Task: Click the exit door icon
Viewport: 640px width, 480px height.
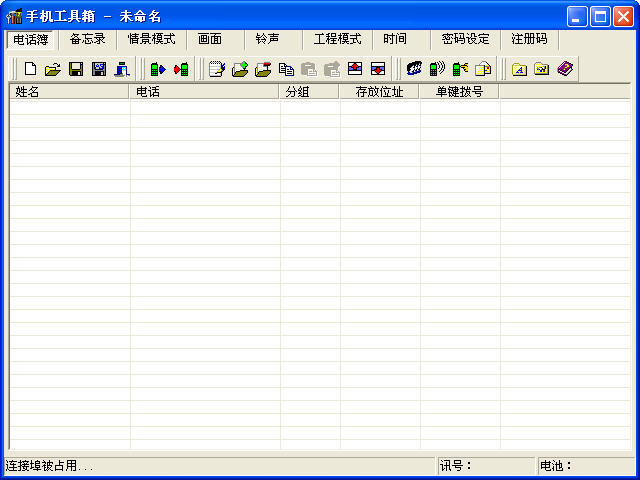Action: 122,69
